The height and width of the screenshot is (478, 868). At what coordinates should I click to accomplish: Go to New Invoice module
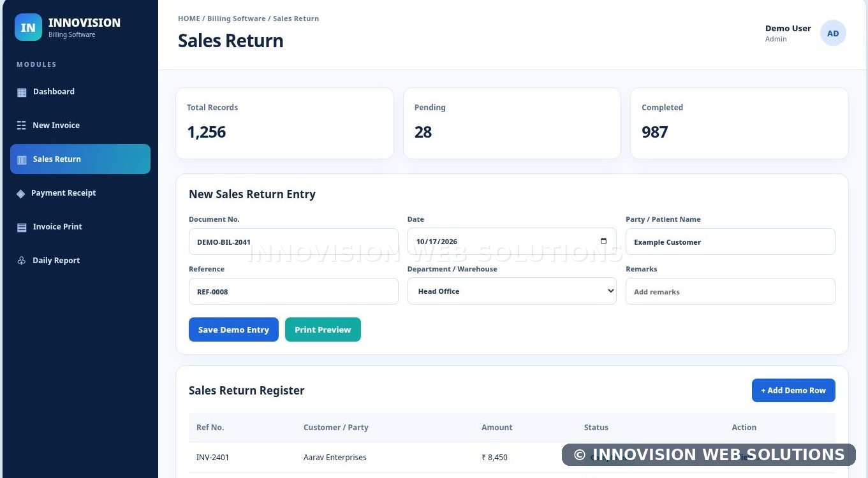80,126
